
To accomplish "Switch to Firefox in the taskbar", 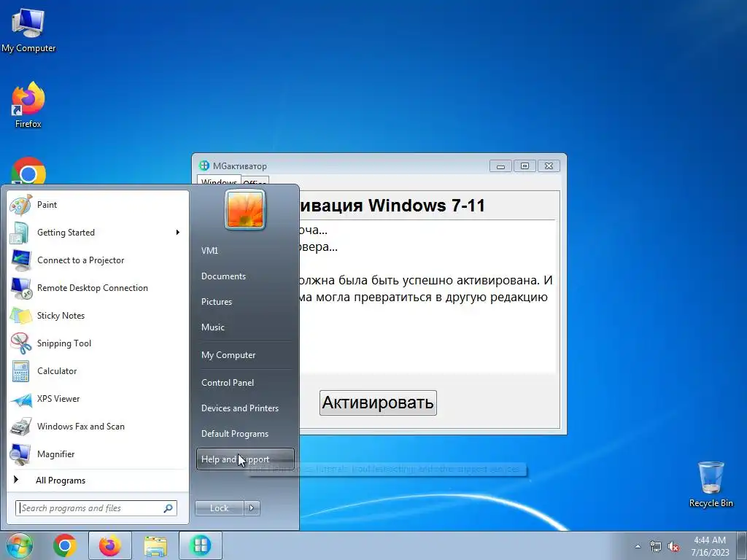I will [x=110, y=545].
